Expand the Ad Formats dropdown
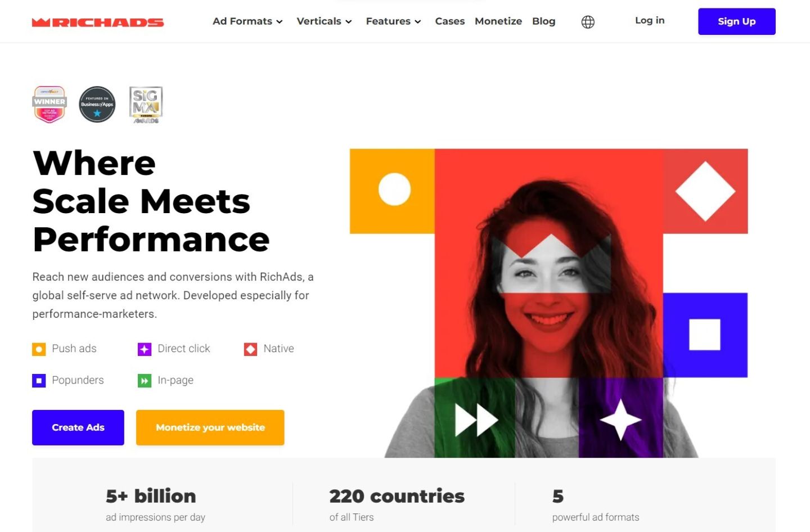Viewport: 810px width, 532px height. coord(247,21)
